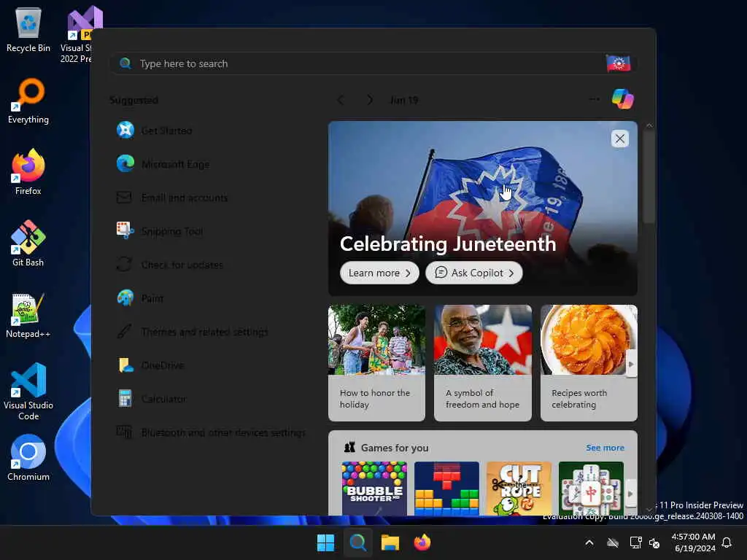Open the Recipes worth celebrating card

(589, 363)
